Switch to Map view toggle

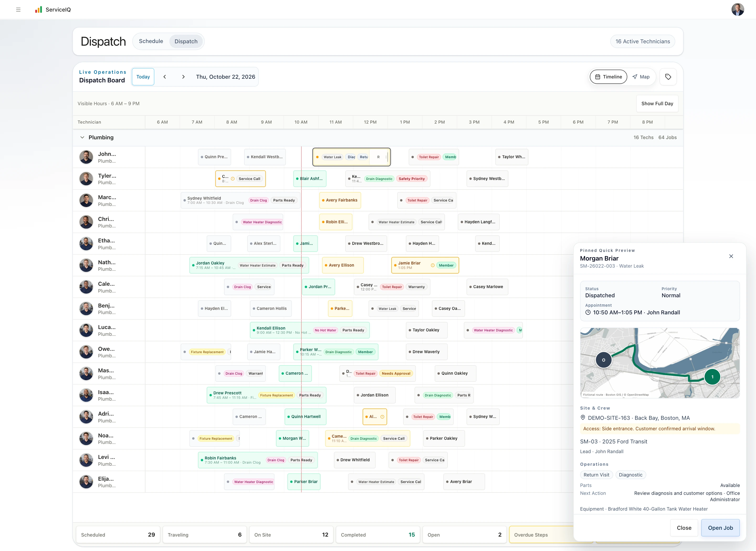point(641,77)
